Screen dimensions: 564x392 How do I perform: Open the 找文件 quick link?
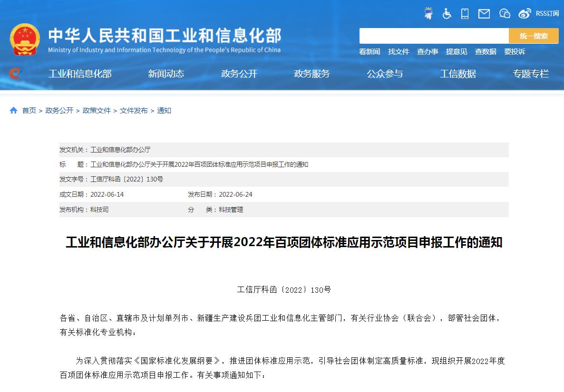click(x=399, y=52)
